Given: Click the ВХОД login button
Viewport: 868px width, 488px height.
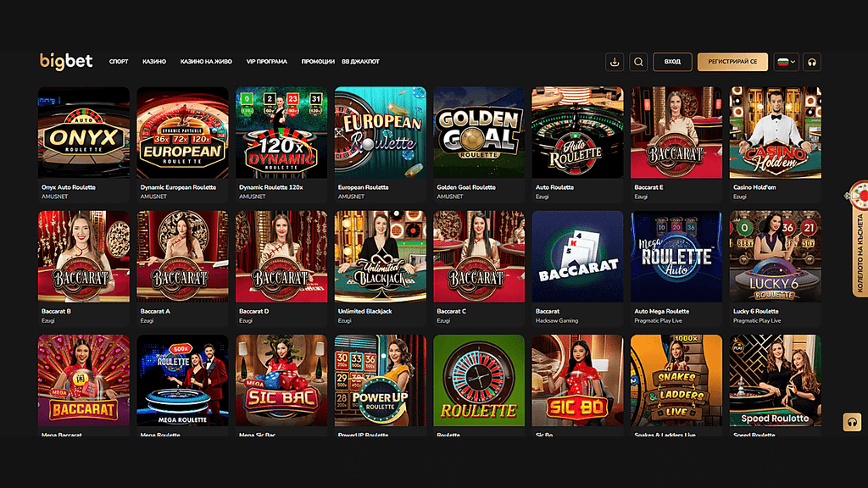Looking at the screenshot, I should (x=672, y=62).
